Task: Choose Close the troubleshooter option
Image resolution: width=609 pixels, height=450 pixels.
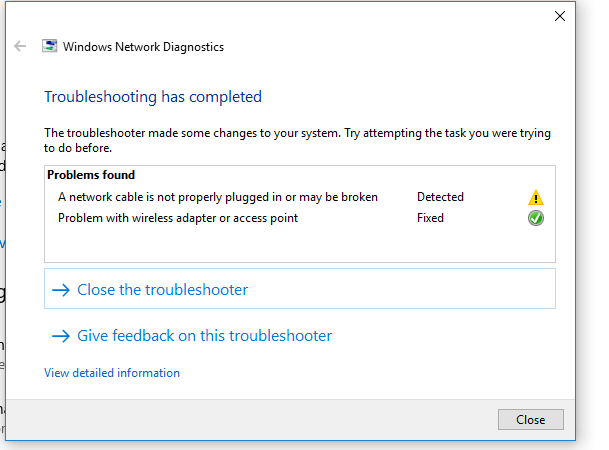Action: [x=162, y=290]
